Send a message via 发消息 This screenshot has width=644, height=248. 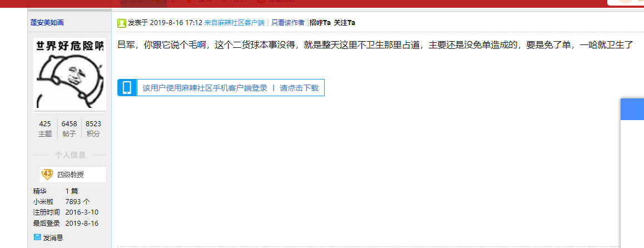[53, 237]
